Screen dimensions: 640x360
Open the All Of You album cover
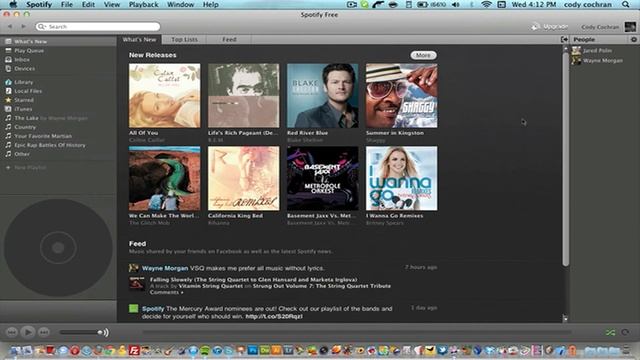tap(164, 96)
